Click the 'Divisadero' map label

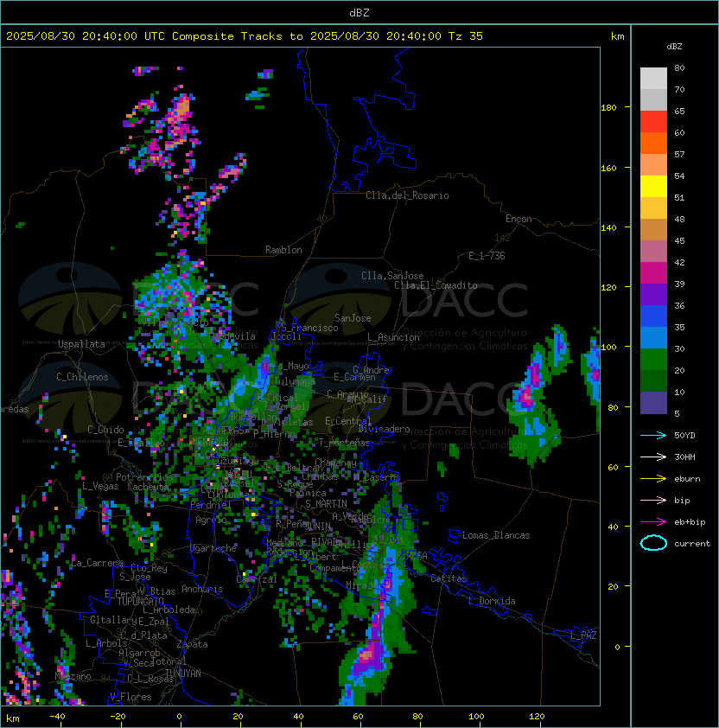384,429
